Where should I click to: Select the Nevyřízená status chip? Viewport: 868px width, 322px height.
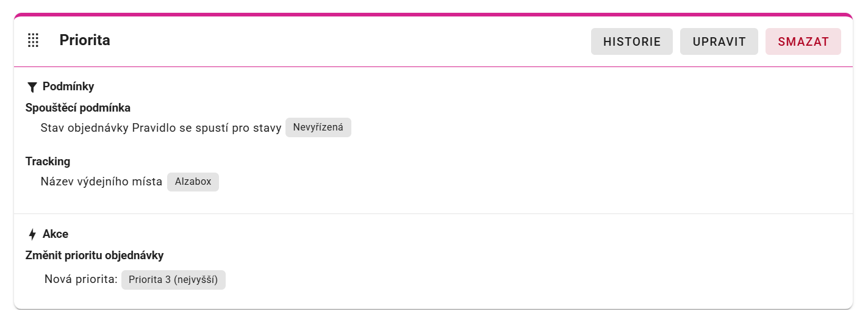pos(318,127)
